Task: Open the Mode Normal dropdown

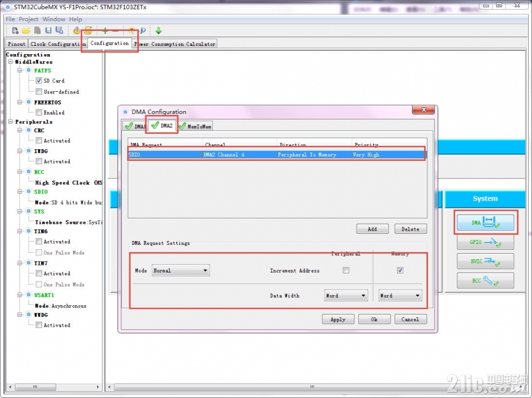Action: click(x=180, y=270)
